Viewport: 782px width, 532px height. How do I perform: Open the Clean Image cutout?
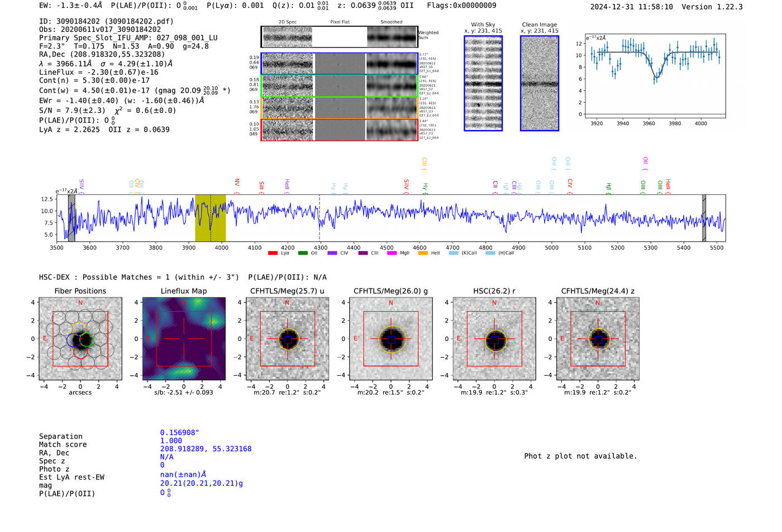pyautogui.click(x=540, y=83)
